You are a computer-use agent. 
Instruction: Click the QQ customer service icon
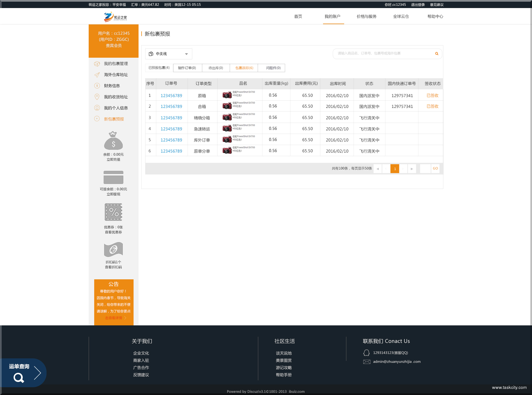pyautogui.click(x=366, y=353)
